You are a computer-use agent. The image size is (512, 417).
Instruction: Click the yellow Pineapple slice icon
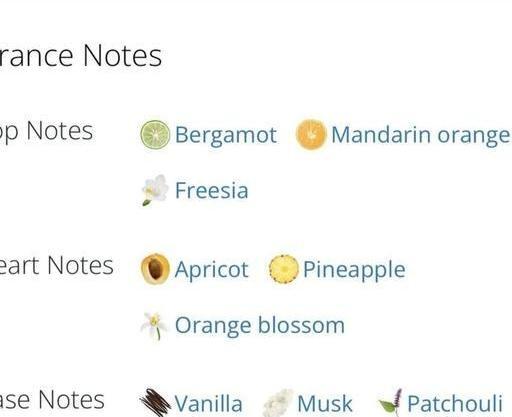point(283,269)
